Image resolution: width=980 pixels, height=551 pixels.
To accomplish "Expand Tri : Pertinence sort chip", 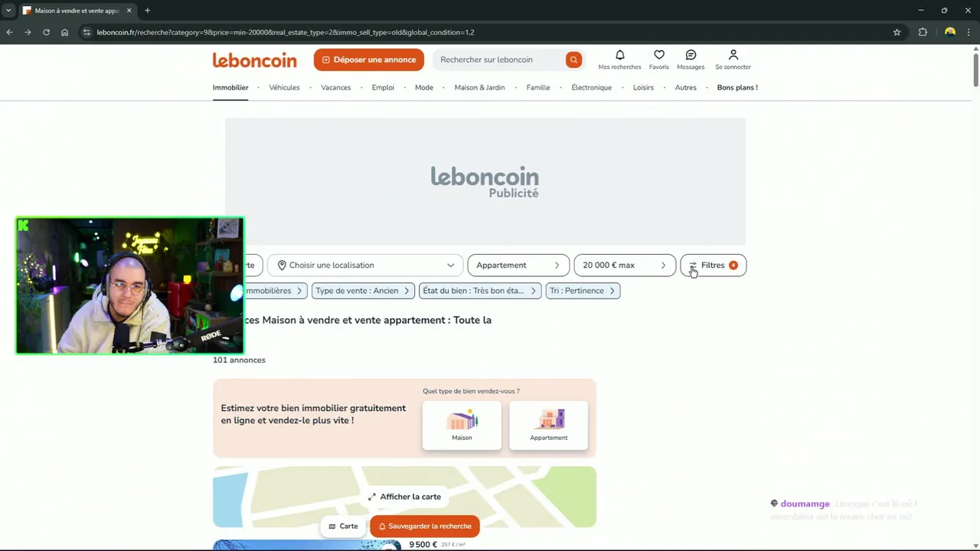I will pos(583,291).
